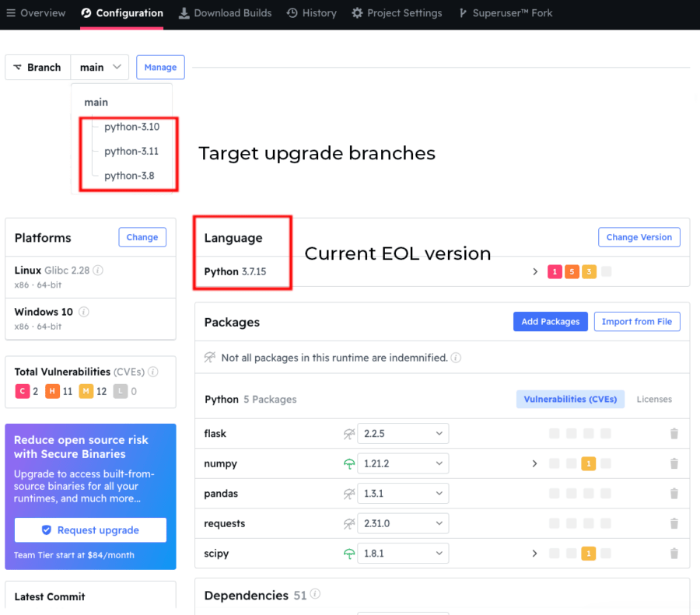
Task: Click the red critical CVE badge for Python
Action: point(555,272)
